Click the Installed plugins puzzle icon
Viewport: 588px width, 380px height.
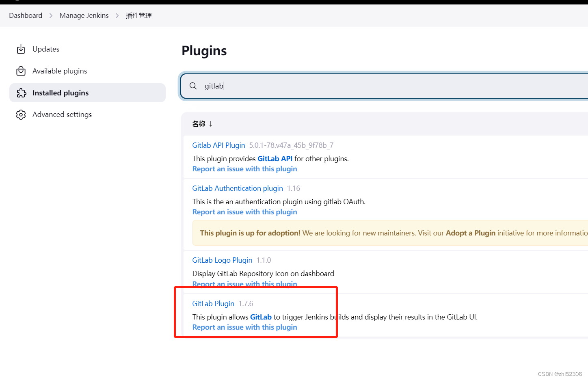(x=21, y=93)
